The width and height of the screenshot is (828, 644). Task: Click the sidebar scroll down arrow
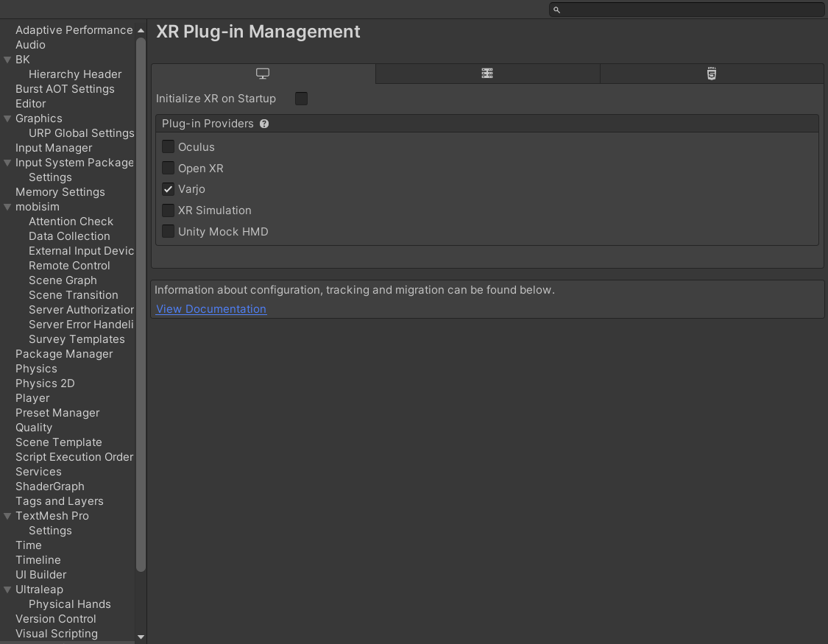coord(141,637)
